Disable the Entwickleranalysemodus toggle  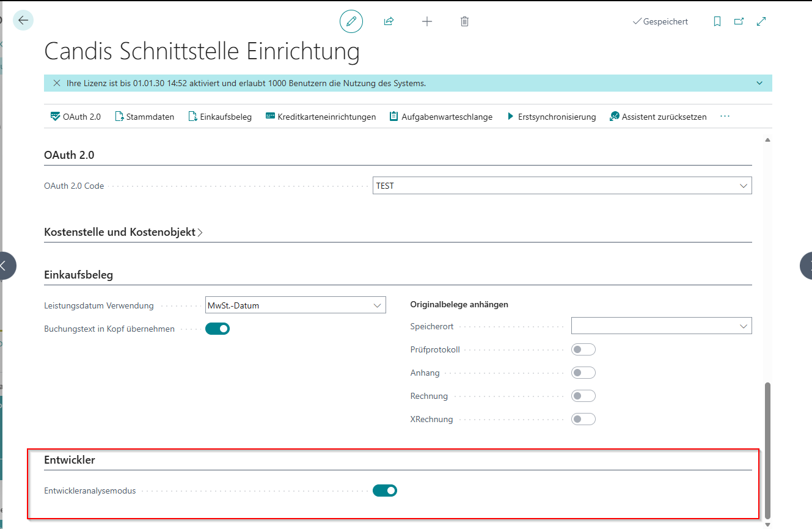(x=385, y=490)
